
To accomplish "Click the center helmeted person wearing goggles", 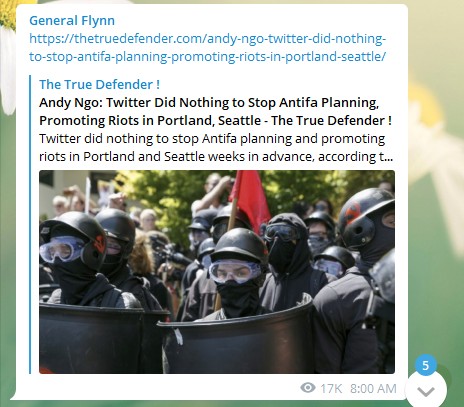I will (x=237, y=272).
